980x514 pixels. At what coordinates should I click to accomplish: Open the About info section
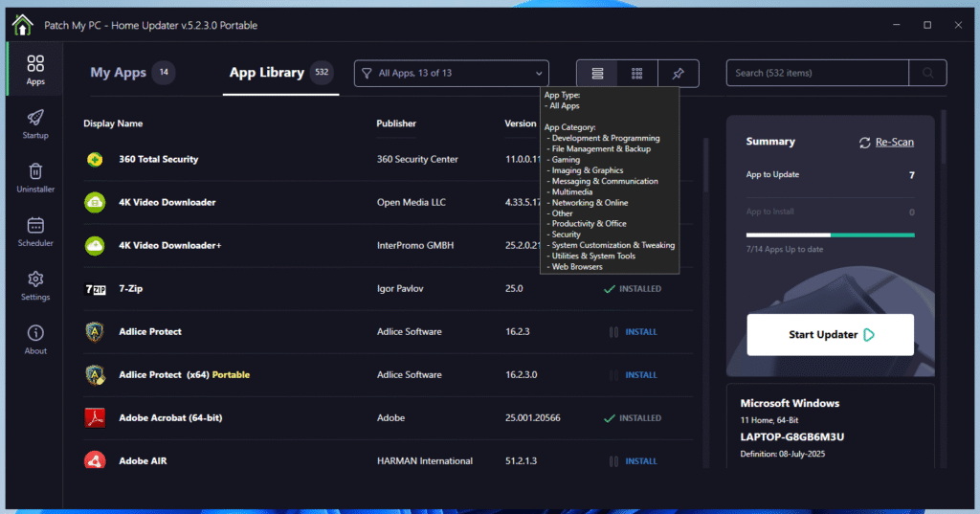click(x=35, y=340)
